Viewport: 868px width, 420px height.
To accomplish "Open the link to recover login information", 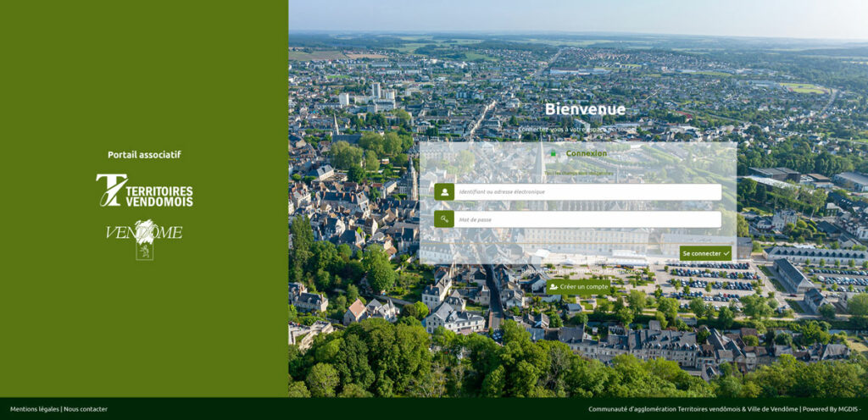I will [x=577, y=271].
